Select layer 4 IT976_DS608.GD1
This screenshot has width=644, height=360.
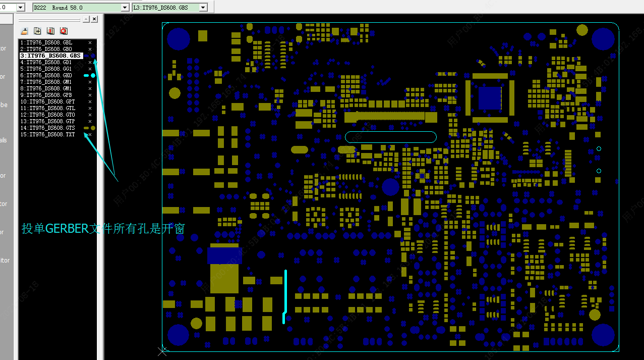coord(46,62)
